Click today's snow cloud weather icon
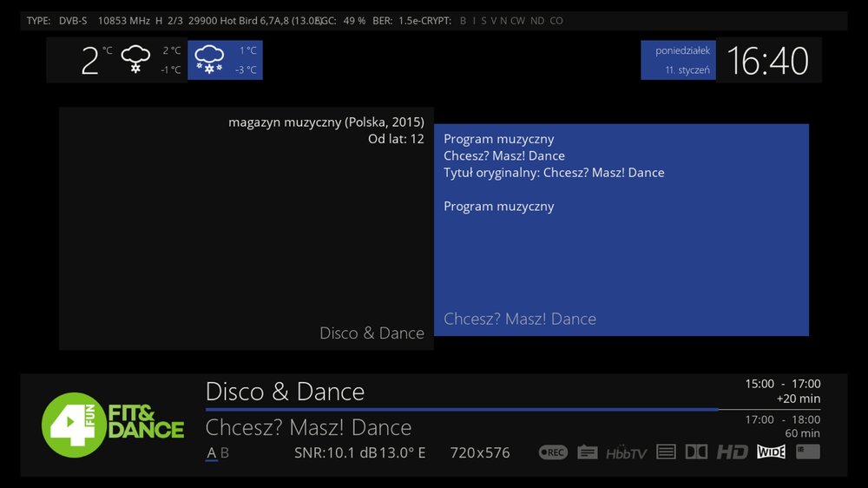The height and width of the screenshot is (488, 868). (135, 61)
